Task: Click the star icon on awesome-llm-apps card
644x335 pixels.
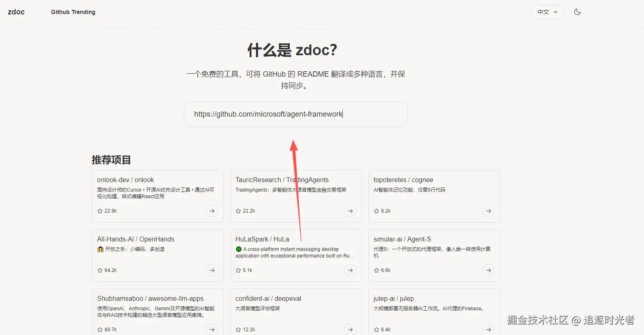Action: (100, 330)
